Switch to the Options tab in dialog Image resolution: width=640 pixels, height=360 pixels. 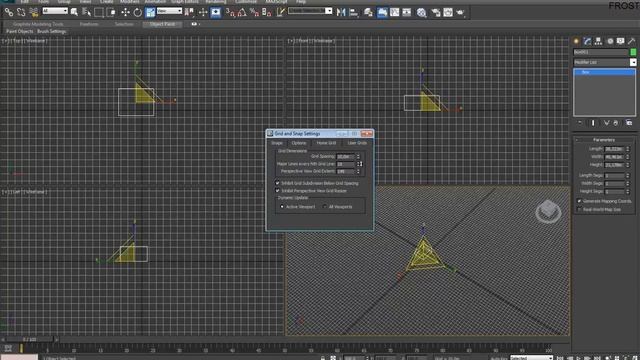(x=299, y=143)
